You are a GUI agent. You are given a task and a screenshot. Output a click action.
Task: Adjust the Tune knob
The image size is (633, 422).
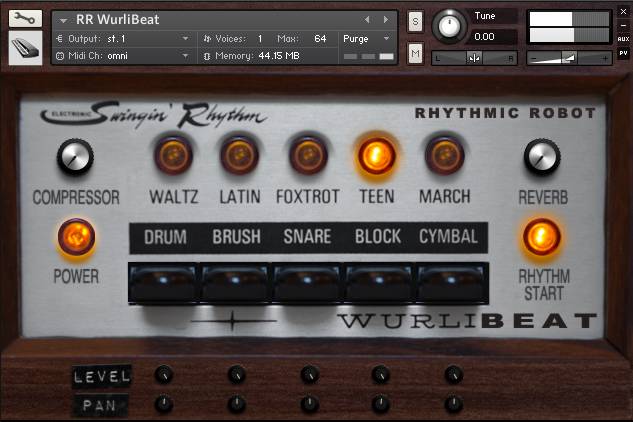tap(449, 26)
